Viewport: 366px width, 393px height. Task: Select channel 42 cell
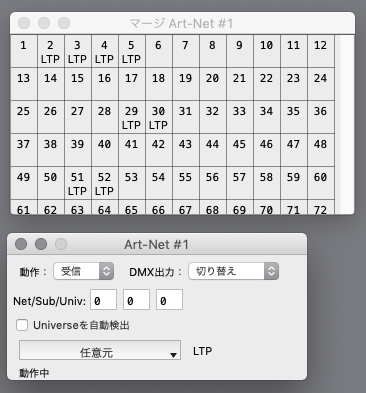(159, 150)
